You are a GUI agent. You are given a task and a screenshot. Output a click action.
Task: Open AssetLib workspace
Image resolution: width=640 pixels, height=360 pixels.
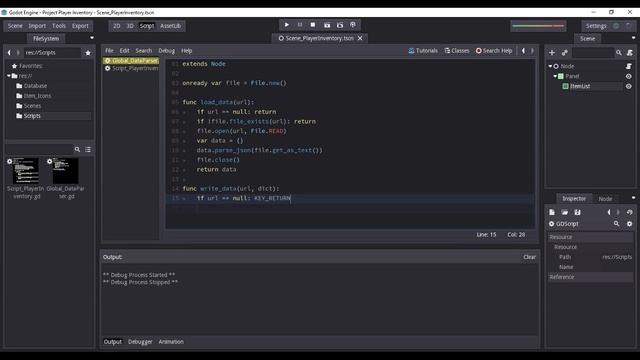click(x=171, y=26)
